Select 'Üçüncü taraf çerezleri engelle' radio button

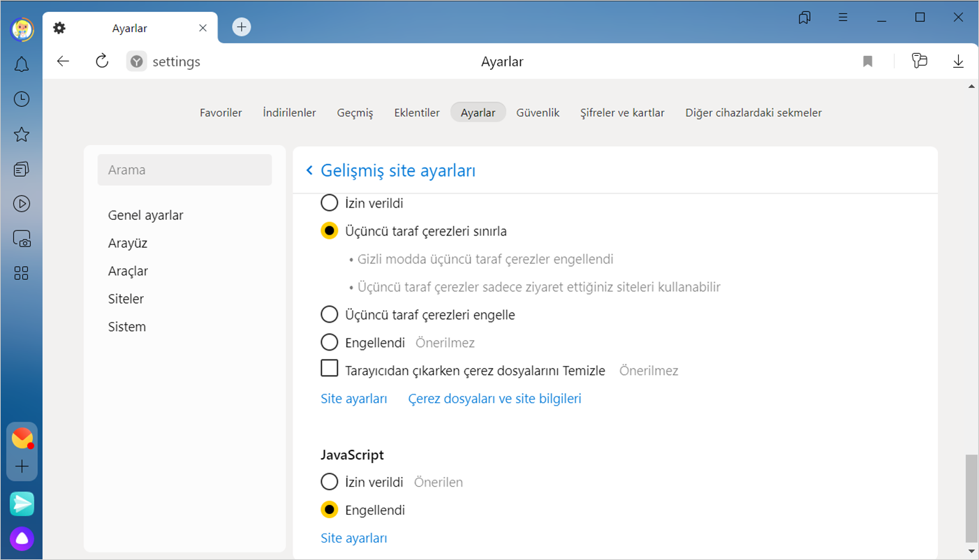(329, 315)
